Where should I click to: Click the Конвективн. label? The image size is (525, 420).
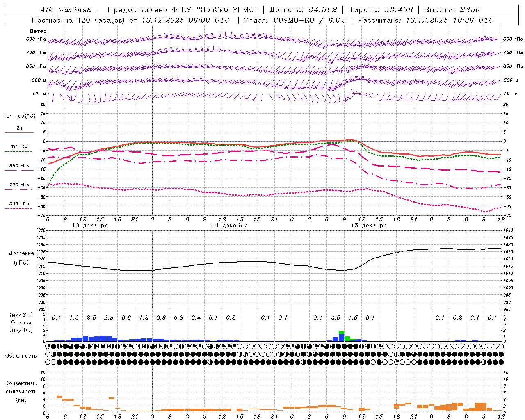[21, 383]
